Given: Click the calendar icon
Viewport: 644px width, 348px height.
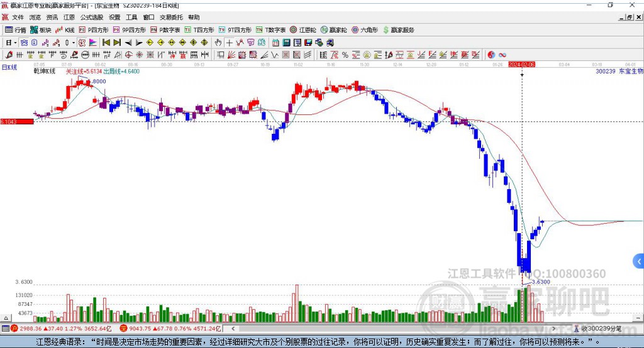Looking at the screenshot, I should coord(275,43).
